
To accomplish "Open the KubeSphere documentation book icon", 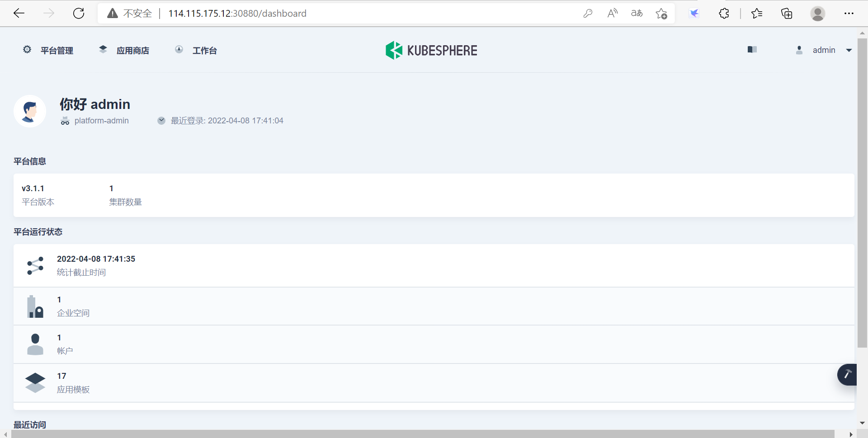I will (752, 50).
